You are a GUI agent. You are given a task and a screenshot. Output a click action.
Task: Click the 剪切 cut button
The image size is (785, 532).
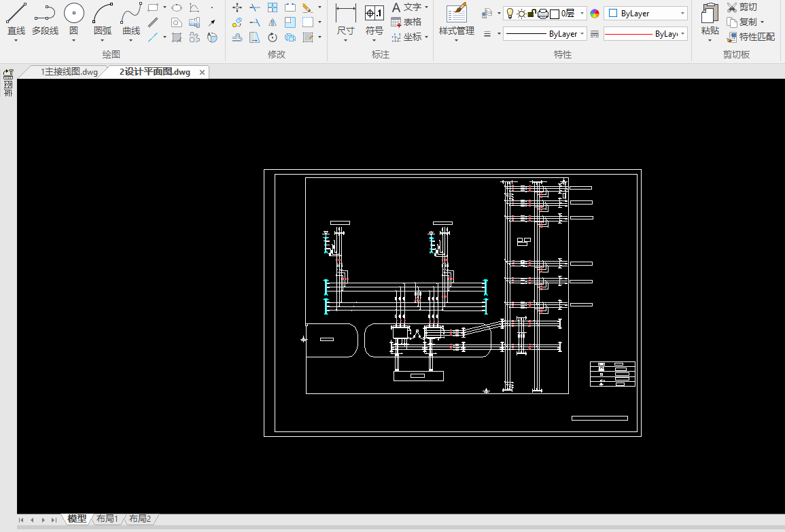pos(742,7)
